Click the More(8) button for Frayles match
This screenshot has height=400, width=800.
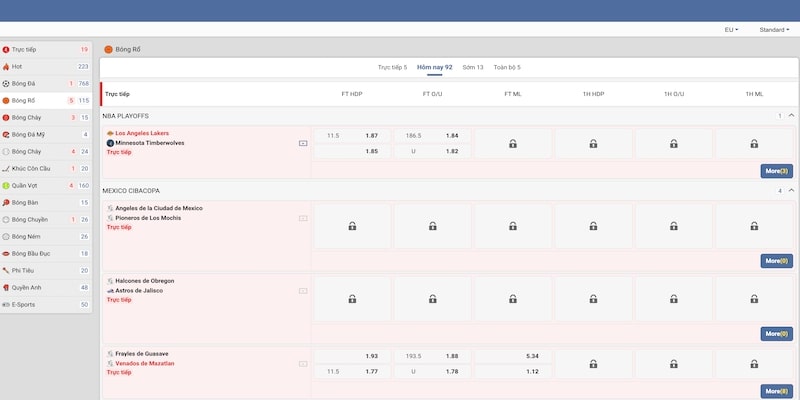[x=776, y=391]
